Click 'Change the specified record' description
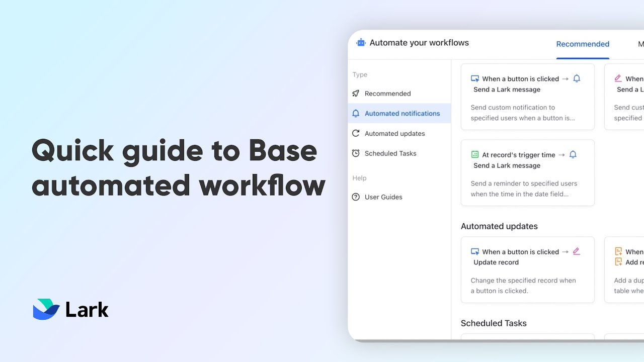 point(523,286)
